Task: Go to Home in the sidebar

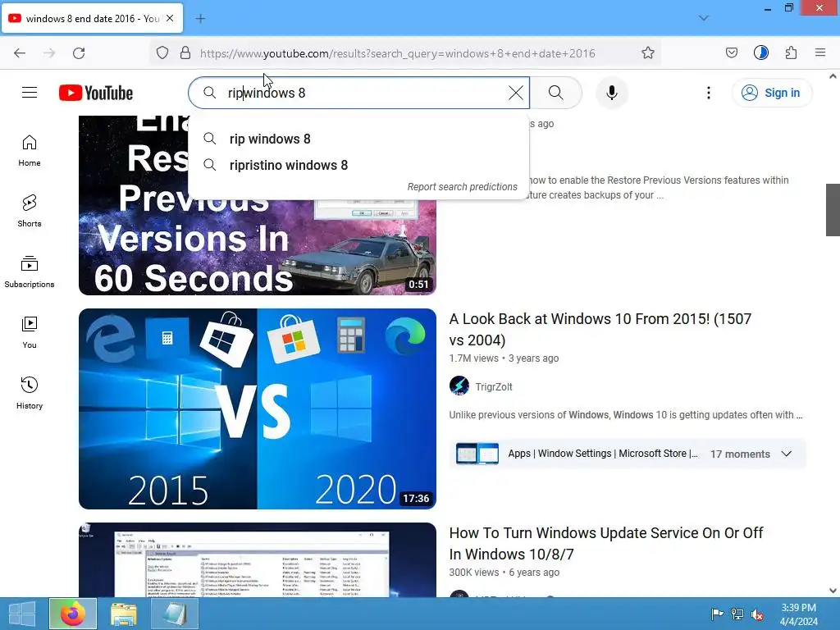Action: 30,151
